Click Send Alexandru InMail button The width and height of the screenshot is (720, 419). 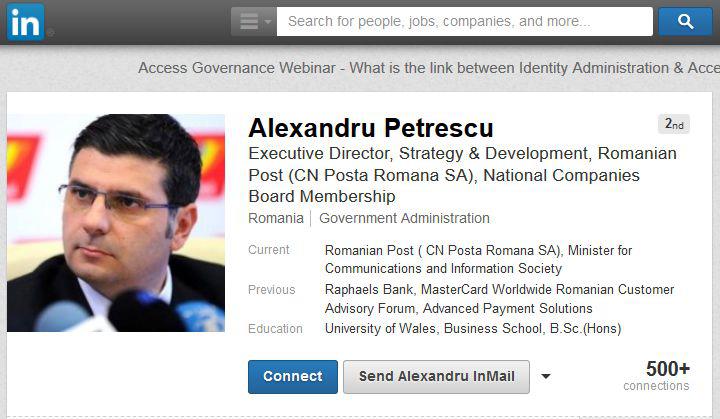pos(436,377)
